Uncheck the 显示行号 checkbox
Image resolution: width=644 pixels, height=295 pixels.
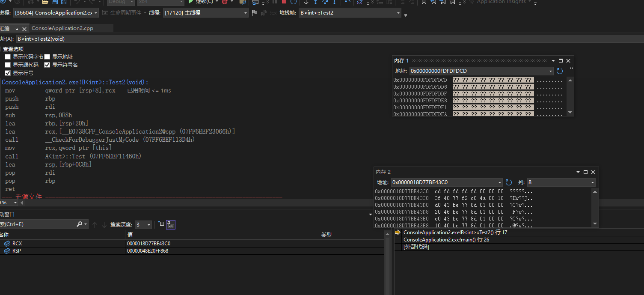point(8,73)
